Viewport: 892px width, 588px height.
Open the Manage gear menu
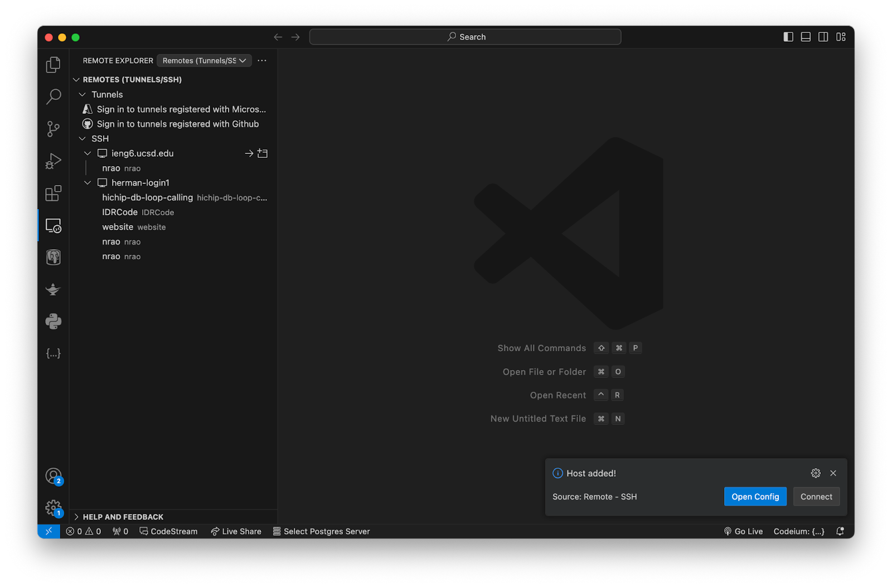tap(54, 508)
